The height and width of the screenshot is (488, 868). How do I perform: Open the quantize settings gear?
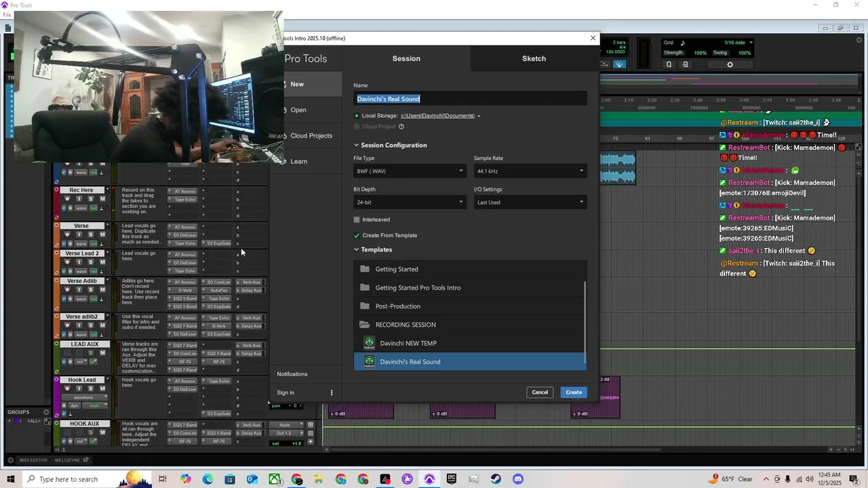click(730, 64)
